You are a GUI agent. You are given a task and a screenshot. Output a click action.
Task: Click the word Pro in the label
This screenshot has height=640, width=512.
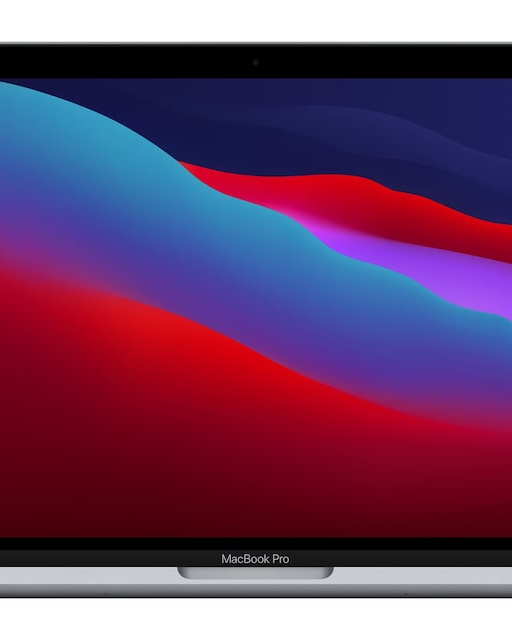point(281,559)
